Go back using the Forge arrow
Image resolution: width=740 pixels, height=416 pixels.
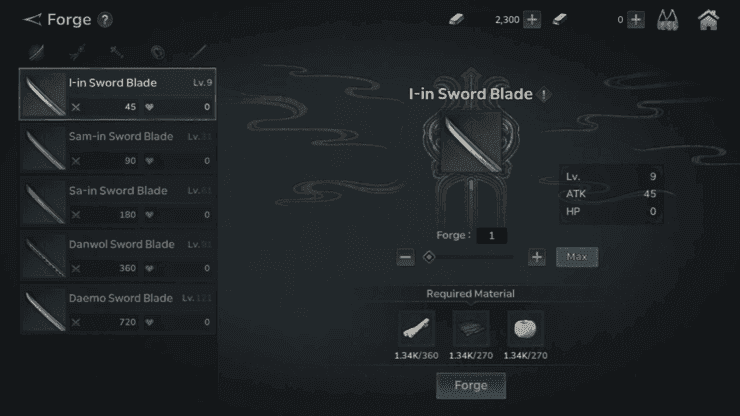[32, 19]
